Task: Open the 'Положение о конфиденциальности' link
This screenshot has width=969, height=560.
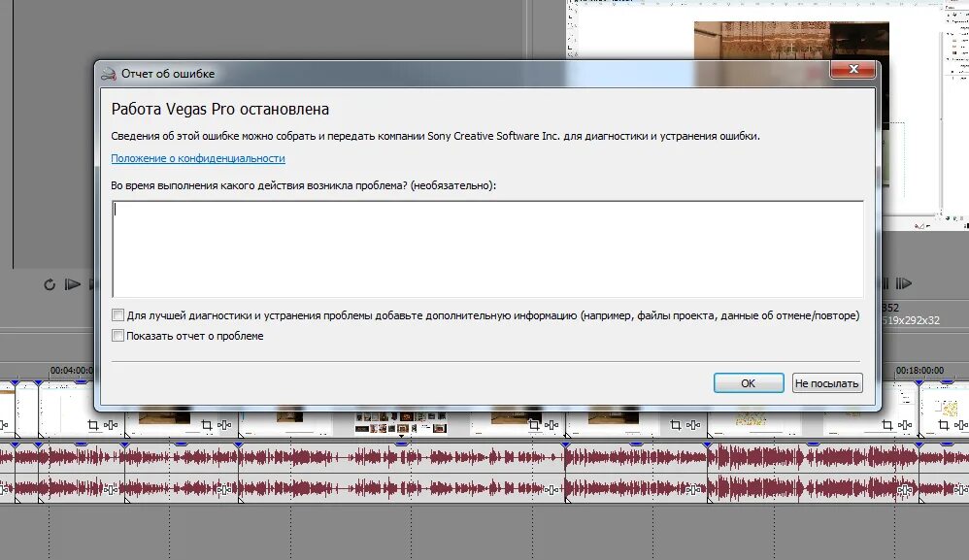Action: click(198, 158)
